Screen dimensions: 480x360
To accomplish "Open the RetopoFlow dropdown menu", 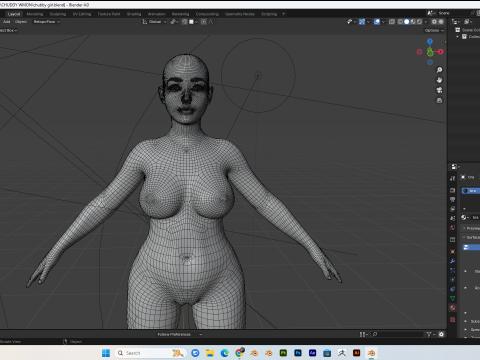I will coord(46,22).
